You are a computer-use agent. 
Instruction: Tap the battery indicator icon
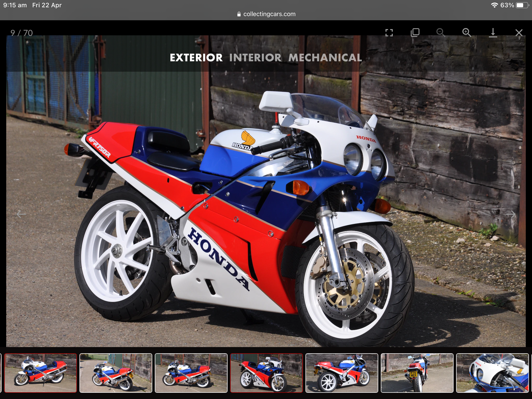tap(522, 5)
